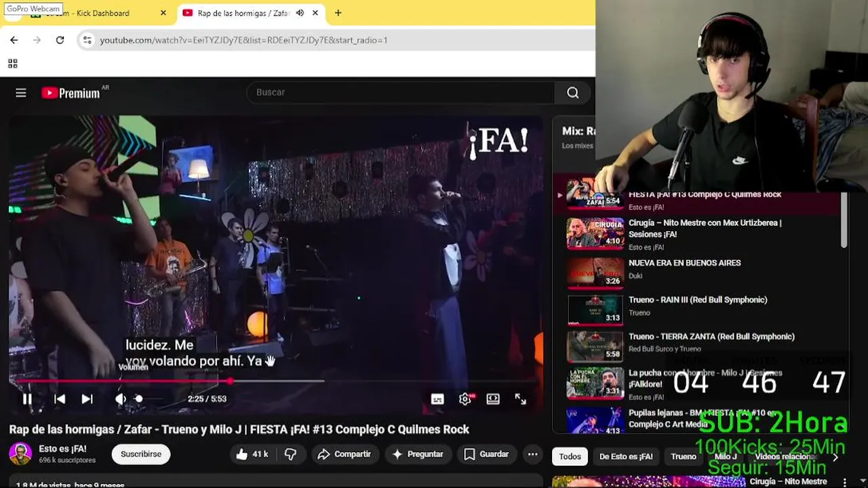Like the video with 41 k likes
This screenshot has width=868, height=488.
252,454
